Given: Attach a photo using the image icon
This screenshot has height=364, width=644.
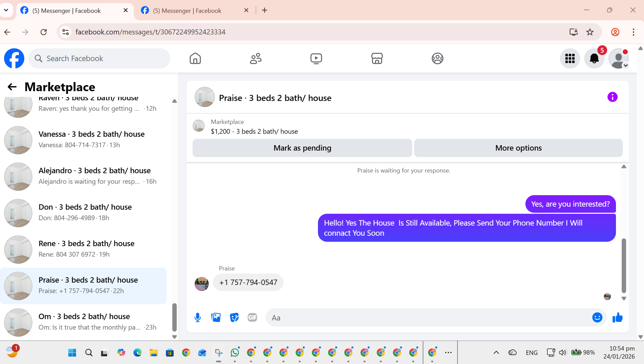Looking at the screenshot, I should click(216, 317).
